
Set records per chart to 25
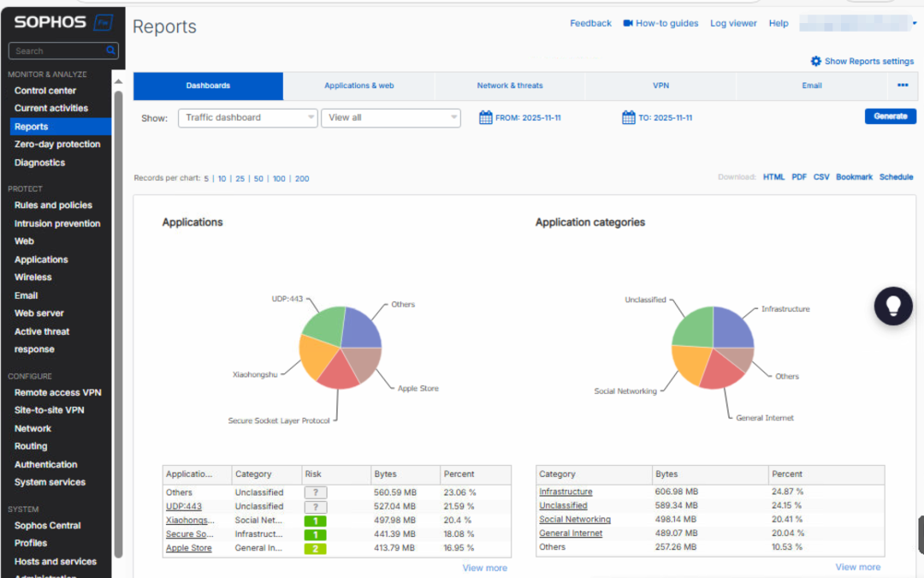coord(240,179)
